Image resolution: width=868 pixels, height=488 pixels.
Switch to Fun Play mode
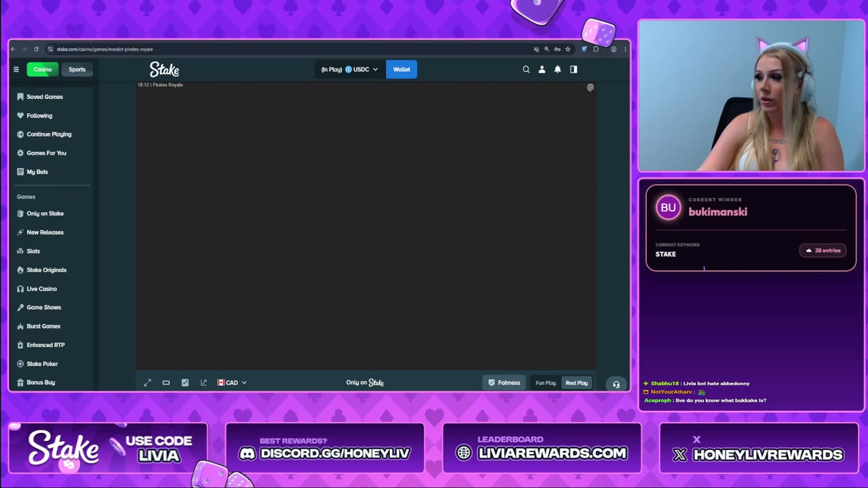point(546,383)
